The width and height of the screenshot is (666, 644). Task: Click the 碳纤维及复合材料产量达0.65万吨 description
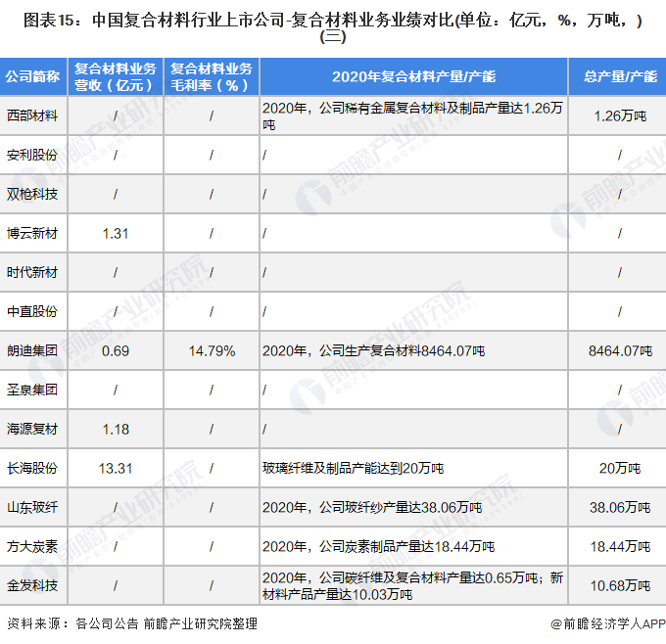(413, 586)
